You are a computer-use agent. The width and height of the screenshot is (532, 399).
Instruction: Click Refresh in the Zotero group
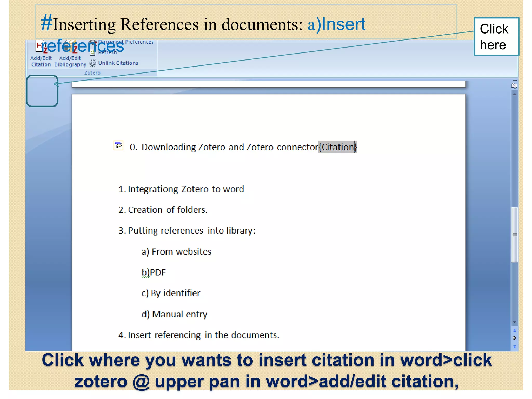tap(104, 52)
